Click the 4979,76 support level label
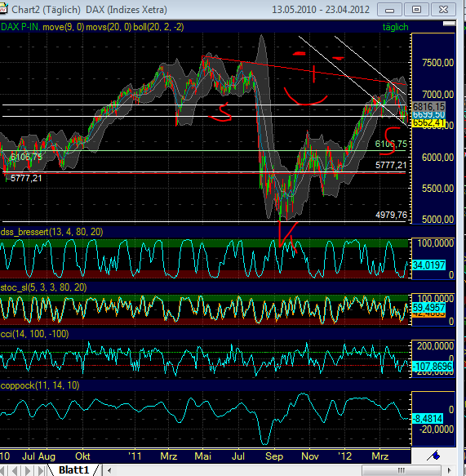Viewport: 466px width, 476px height. pos(391,215)
